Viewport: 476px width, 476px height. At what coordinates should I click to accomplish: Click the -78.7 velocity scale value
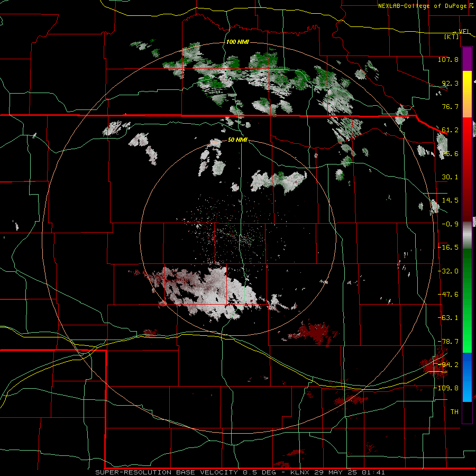(448, 342)
